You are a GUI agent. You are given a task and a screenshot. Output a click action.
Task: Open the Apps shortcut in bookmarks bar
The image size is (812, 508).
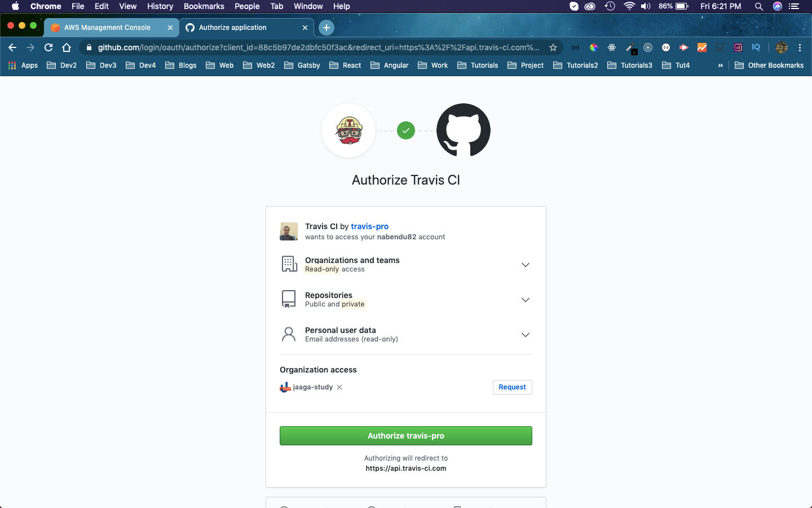(x=23, y=65)
